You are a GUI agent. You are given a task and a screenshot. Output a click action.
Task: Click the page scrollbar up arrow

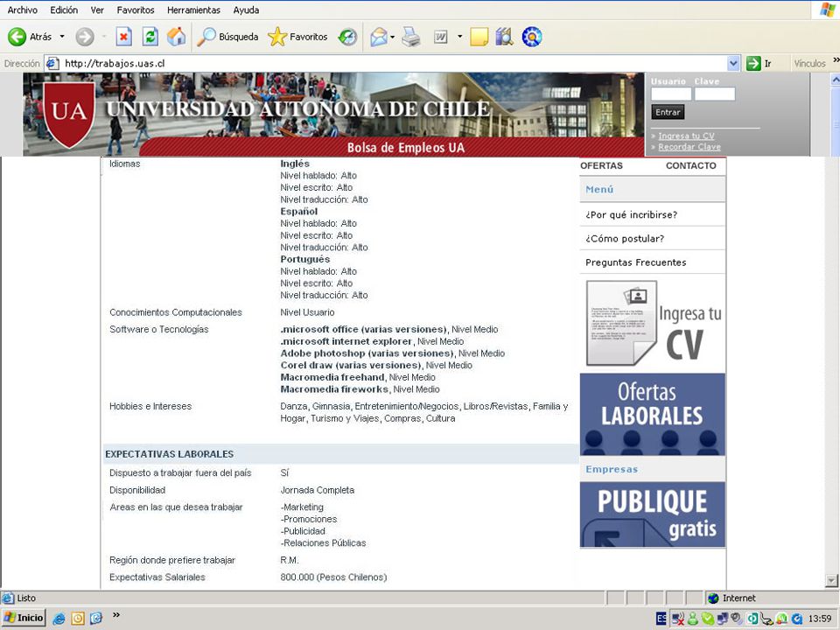(x=835, y=80)
